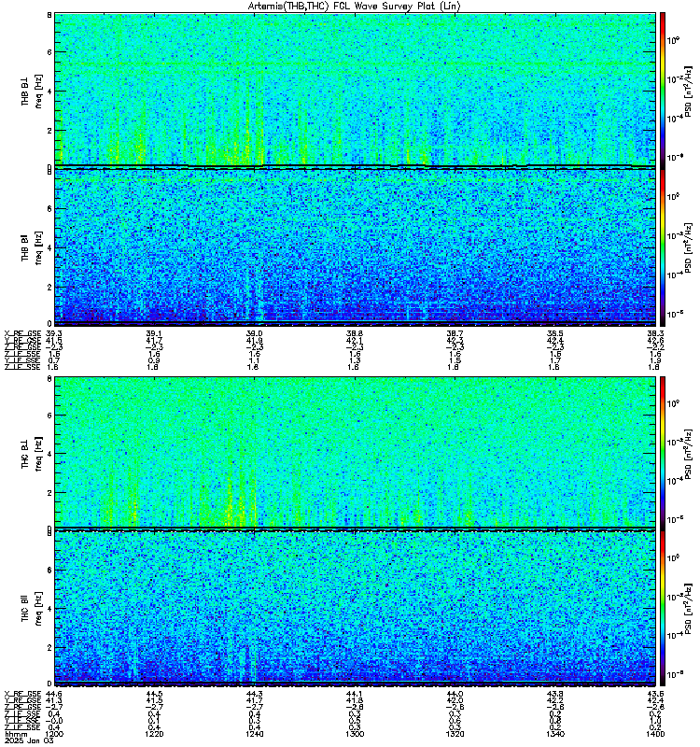
Task: Click the 'THC B⊥' y-axis label
Action: click(25, 454)
